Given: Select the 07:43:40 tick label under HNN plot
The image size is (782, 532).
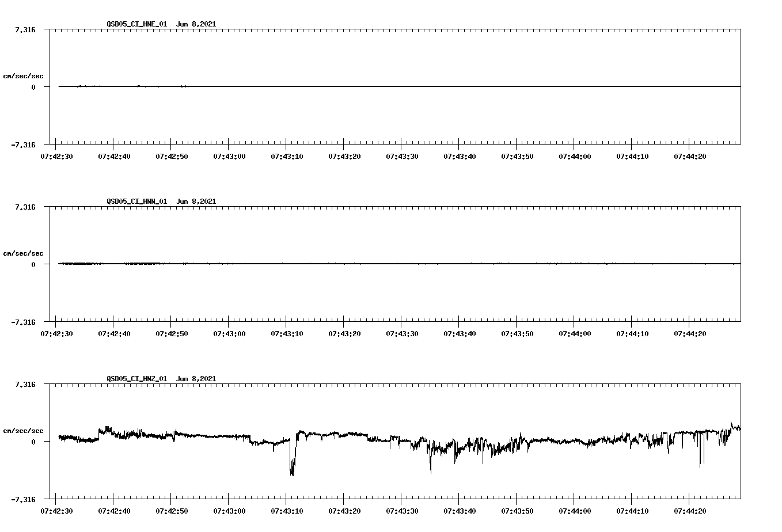Looking at the screenshot, I should pyautogui.click(x=460, y=333).
